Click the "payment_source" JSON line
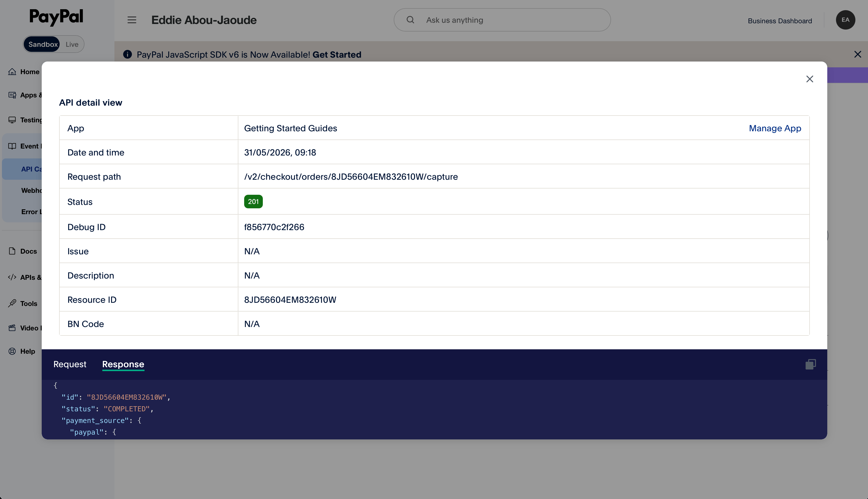The width and height of the screenshot is (868, 499). coord(101,421)
